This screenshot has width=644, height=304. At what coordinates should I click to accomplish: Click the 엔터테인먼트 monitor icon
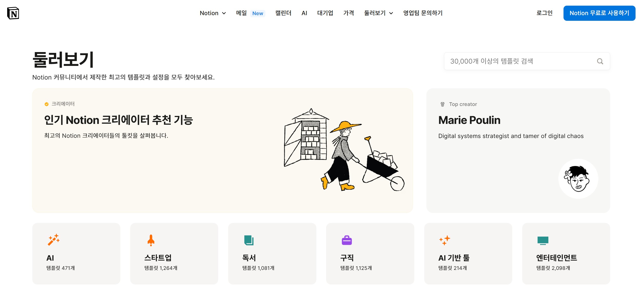click(x=543, y=241)
